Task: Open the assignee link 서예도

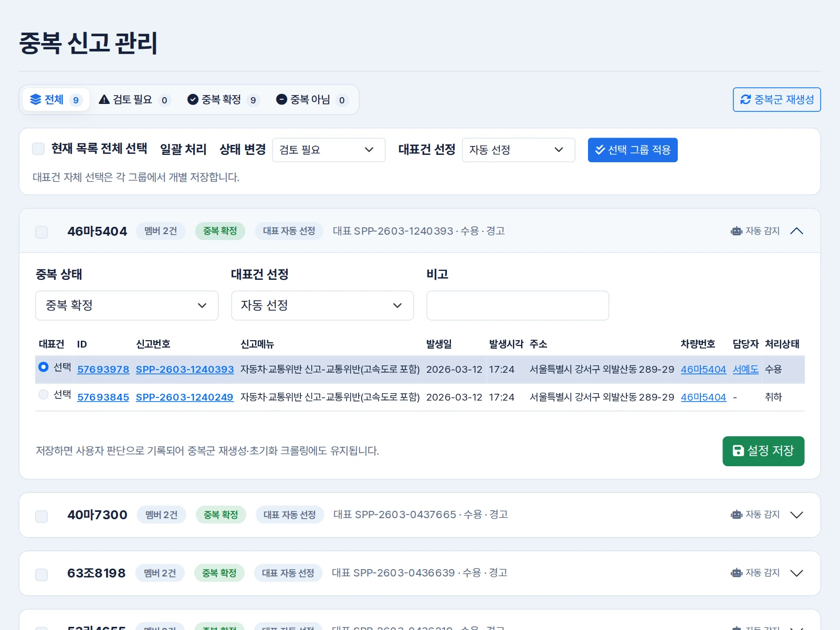Action: coord(745,369)
